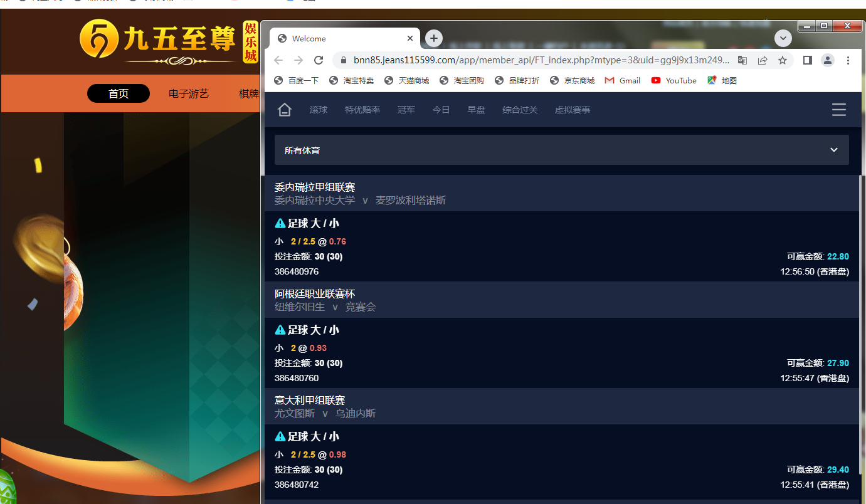Open Gmail bookmark
This screenshot has width=866, height=504.
click(x=623, y=80)
